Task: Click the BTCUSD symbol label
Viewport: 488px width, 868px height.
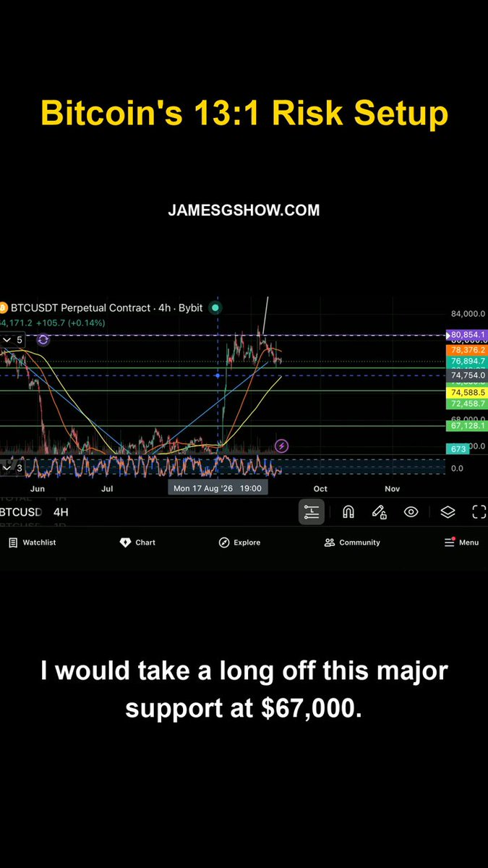Action: pyautogui.click(x=21, y=512)
